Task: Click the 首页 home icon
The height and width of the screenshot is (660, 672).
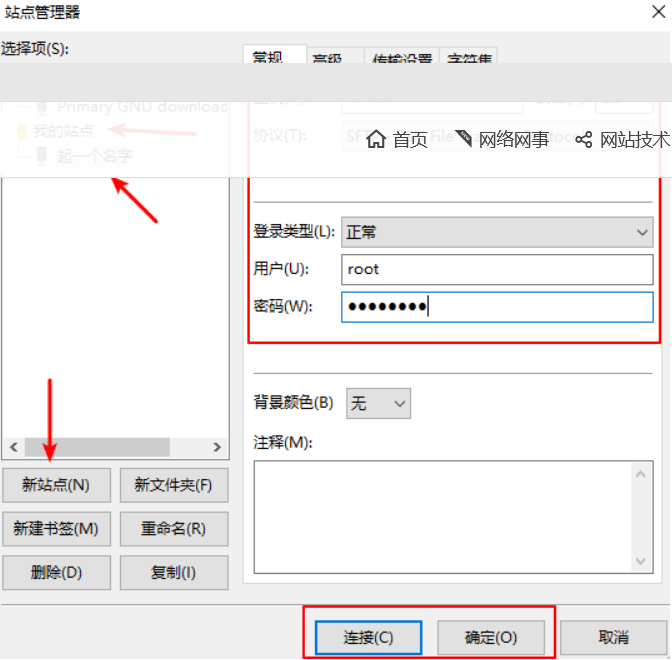Action: [376, 139]
